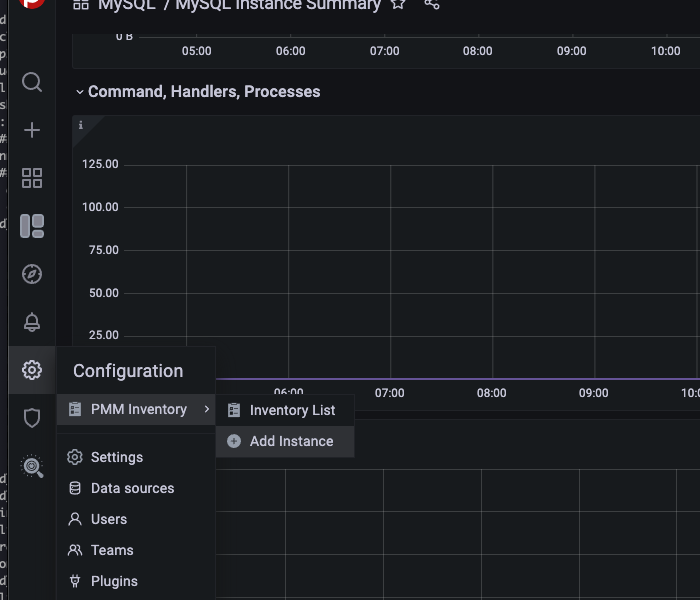Screen dimensions: 700x600
Task: Open the Search dashboards magnifier icon
Action: [32, 82]
